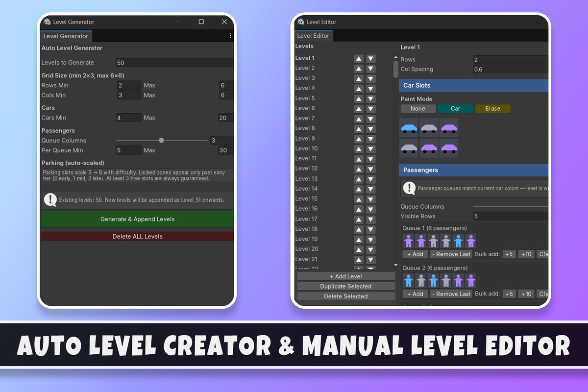This screenshot has height=392, width=588.
Task: Click the up arrow beside Level 3
Action: point(359,78)
